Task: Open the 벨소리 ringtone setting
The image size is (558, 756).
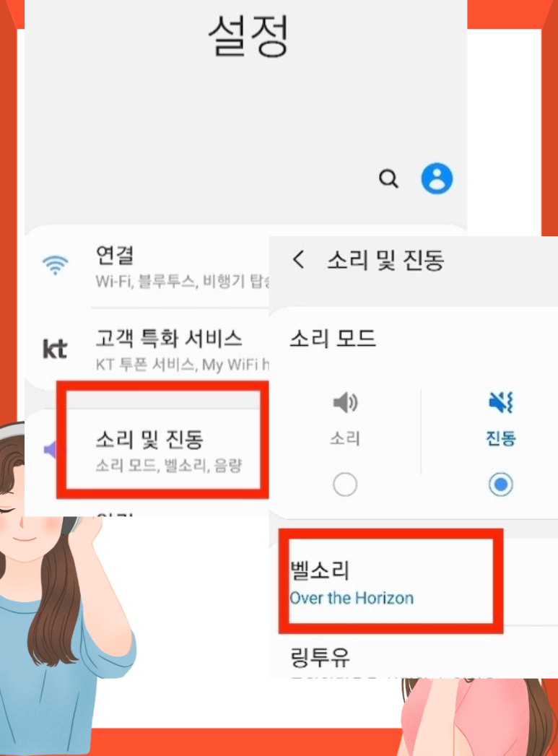Action: coord(391,581)
